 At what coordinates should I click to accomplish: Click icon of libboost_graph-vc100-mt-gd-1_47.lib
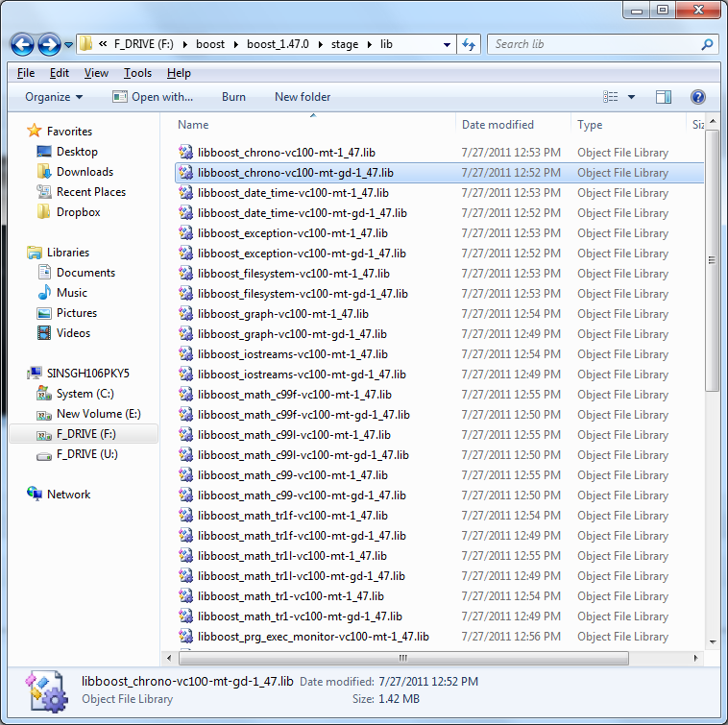tap(185, 333)
